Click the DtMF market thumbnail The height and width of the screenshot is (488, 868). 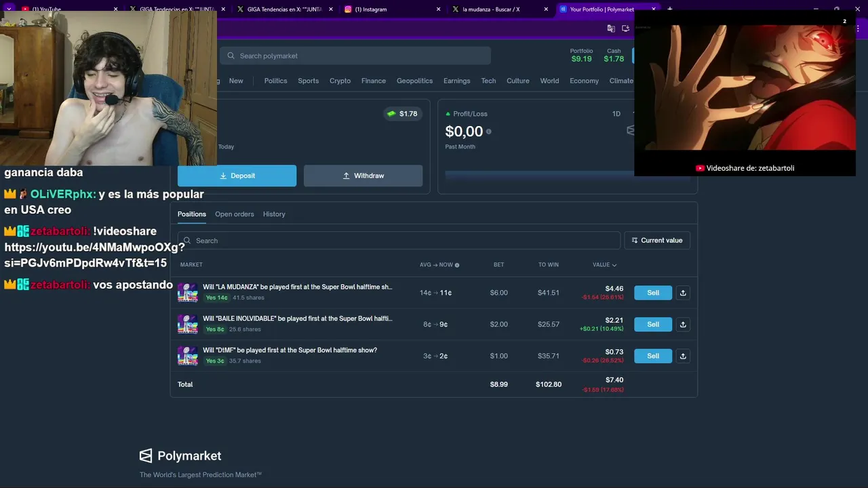pyautogui.click(x=188, y=356)
